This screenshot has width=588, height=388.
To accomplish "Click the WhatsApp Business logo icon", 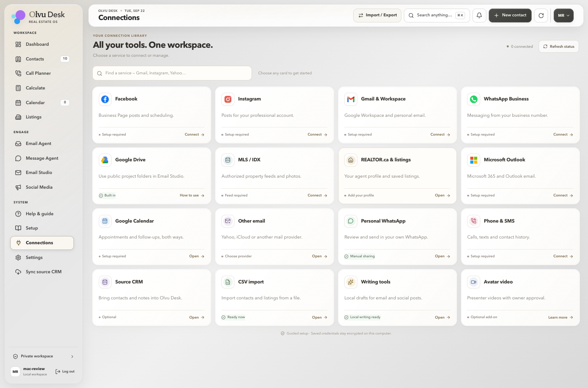I will click(474, 99).
